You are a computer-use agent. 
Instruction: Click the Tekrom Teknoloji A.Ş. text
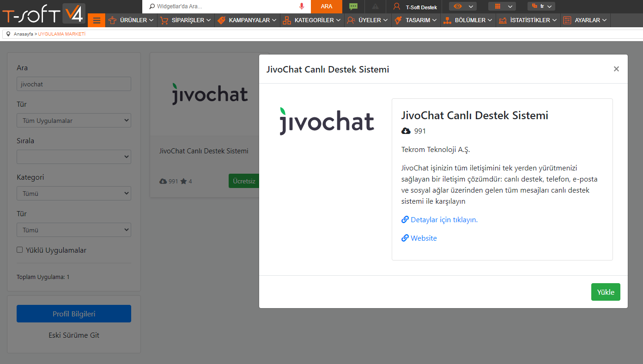(436, 150)
